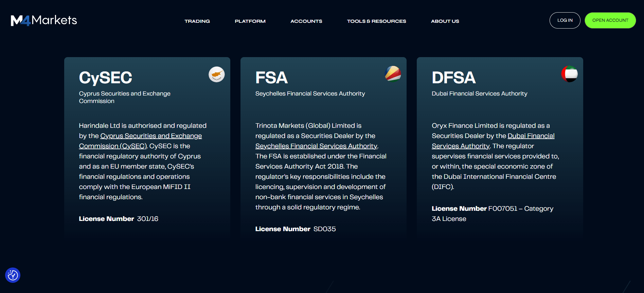This screenshot has width=644, height=293.
Task: Click the 'Oryx Finance Limited' text
Action: point(465,126)
